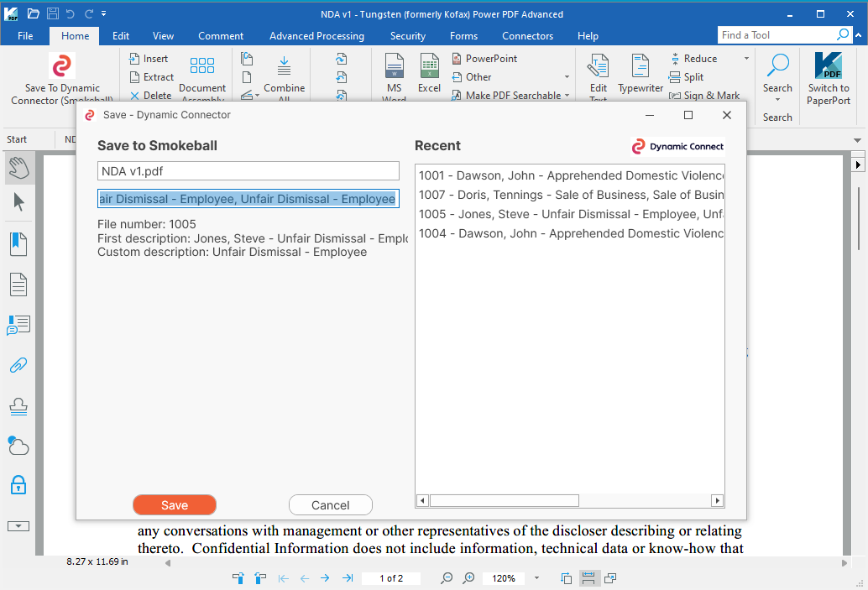Open the Connectors ribbon tab

(x=527, y=36)
